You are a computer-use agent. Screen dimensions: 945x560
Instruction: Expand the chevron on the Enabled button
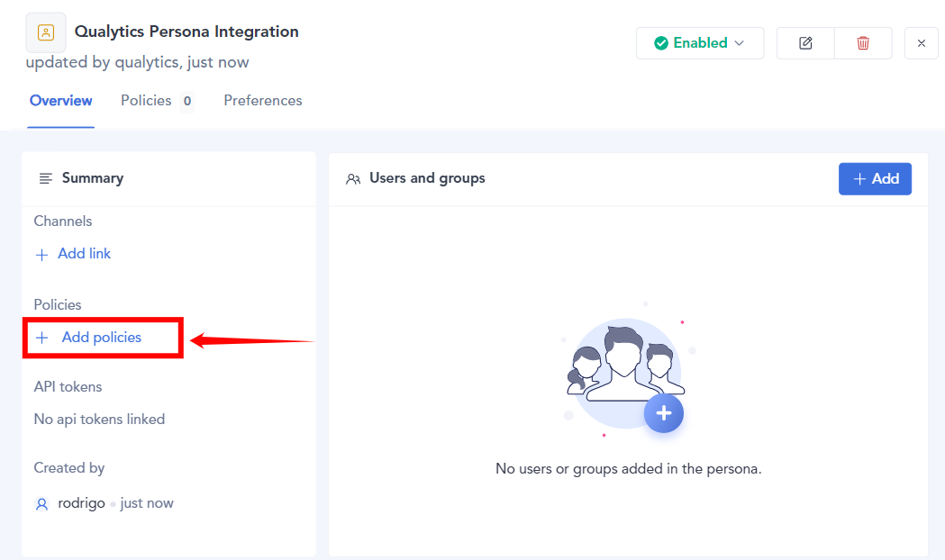[x=740, y=43]
